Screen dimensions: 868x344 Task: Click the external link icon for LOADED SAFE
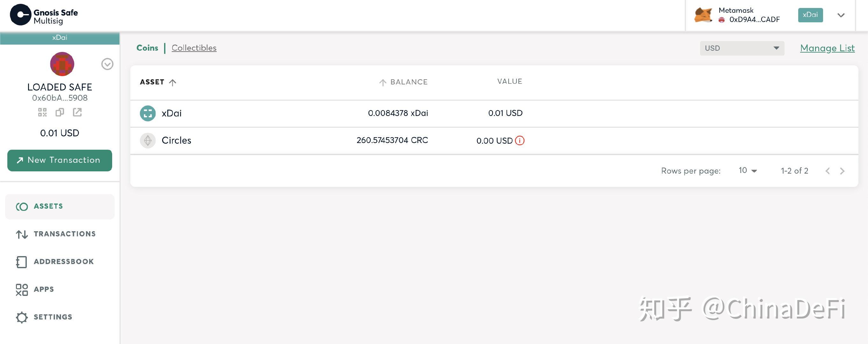[76, 112]
